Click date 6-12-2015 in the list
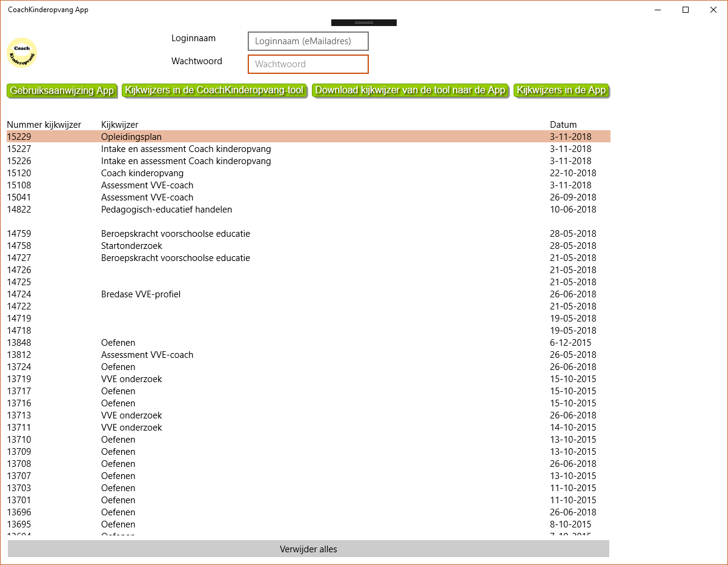728x565 pixels. pos(571,343)
